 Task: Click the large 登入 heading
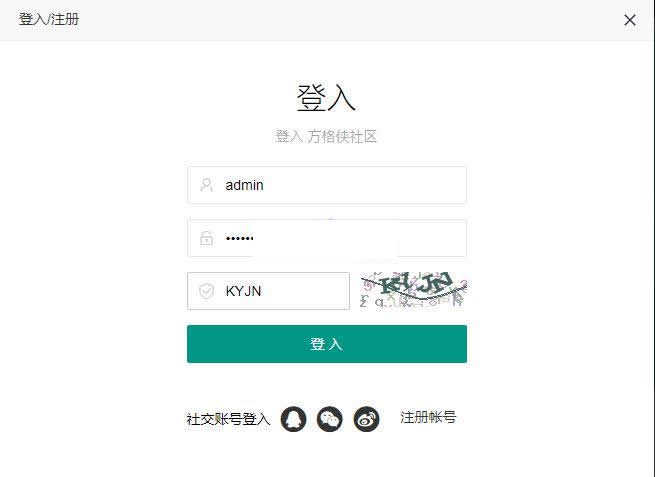tap(326, 97)
